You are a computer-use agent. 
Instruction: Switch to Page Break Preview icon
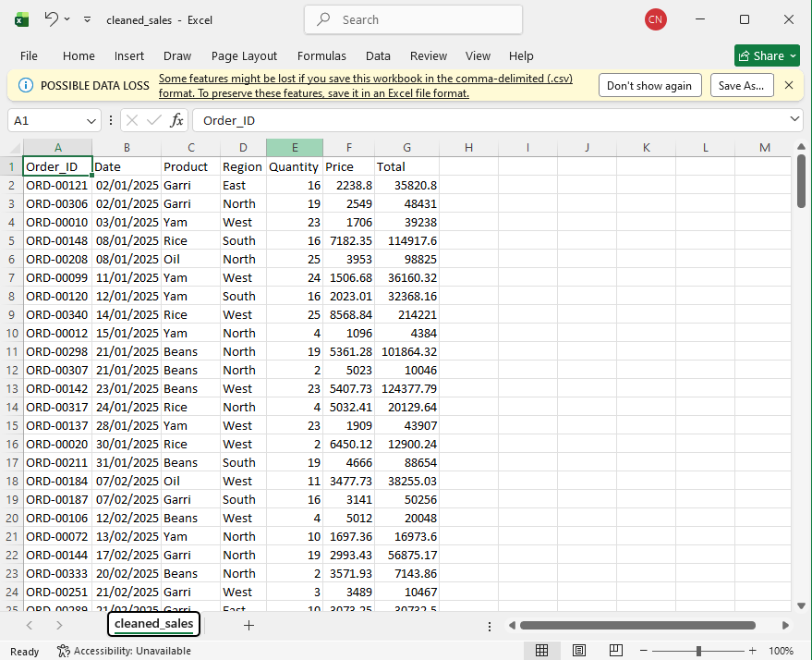(616, 650)
